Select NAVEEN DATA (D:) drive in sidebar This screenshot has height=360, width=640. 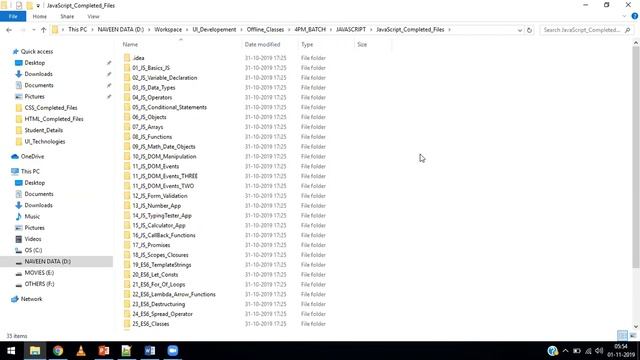[x=47, y=261]
